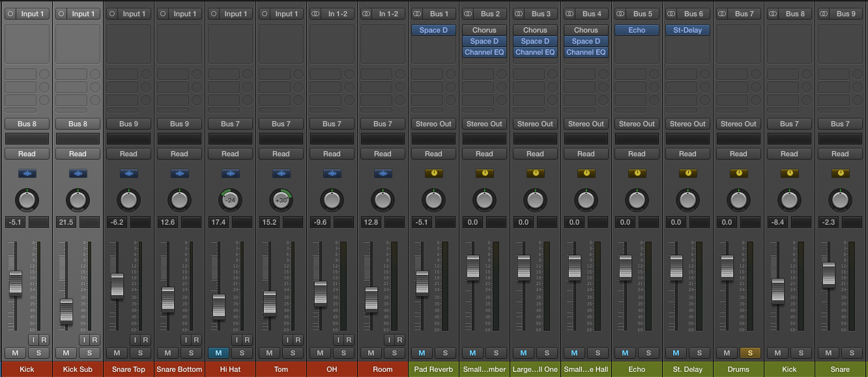The image size is (868, 377).
Task: Click the yellow clock icon on Drums channel
Action: pyautogui.click(x=738, y=173)
